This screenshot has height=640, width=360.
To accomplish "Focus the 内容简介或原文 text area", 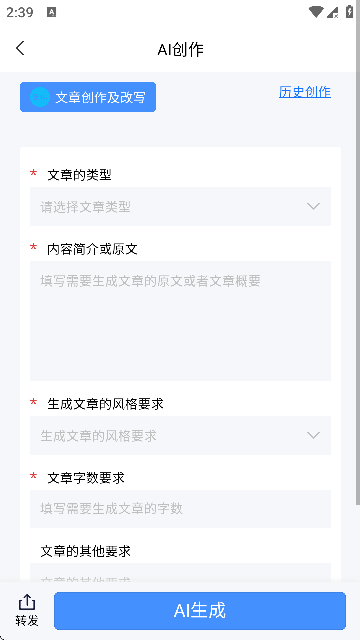I will (180, 321).
